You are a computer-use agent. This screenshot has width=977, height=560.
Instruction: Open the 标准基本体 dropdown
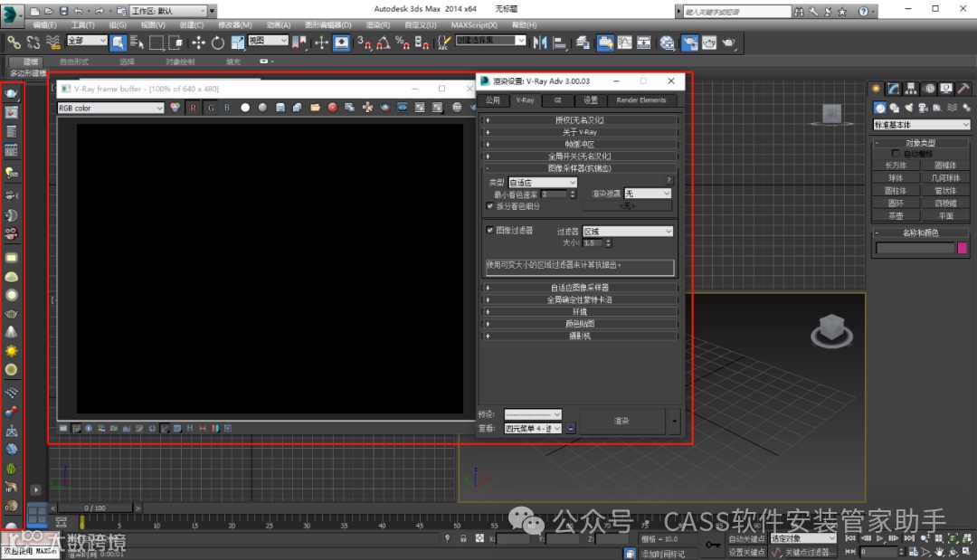(x=922, y=125)
